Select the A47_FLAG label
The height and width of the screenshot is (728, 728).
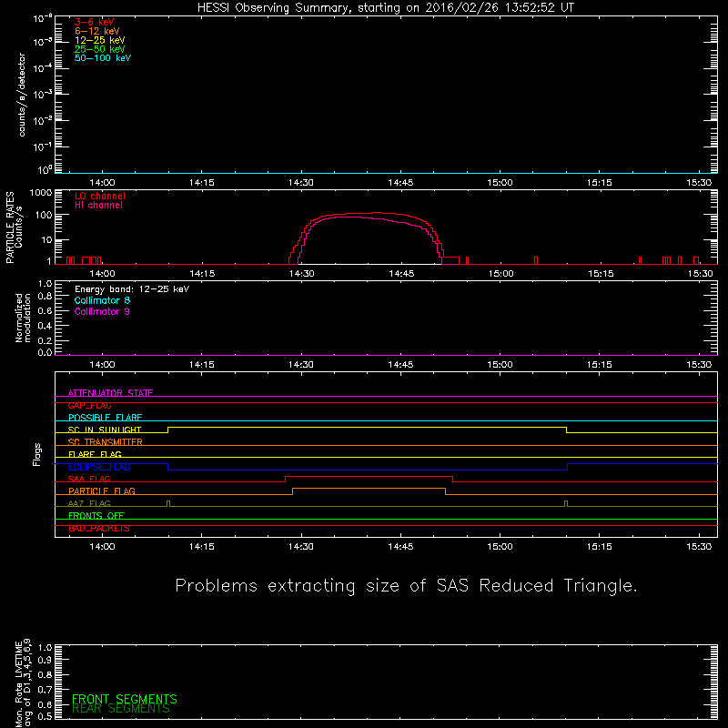(x=89, y=504)
